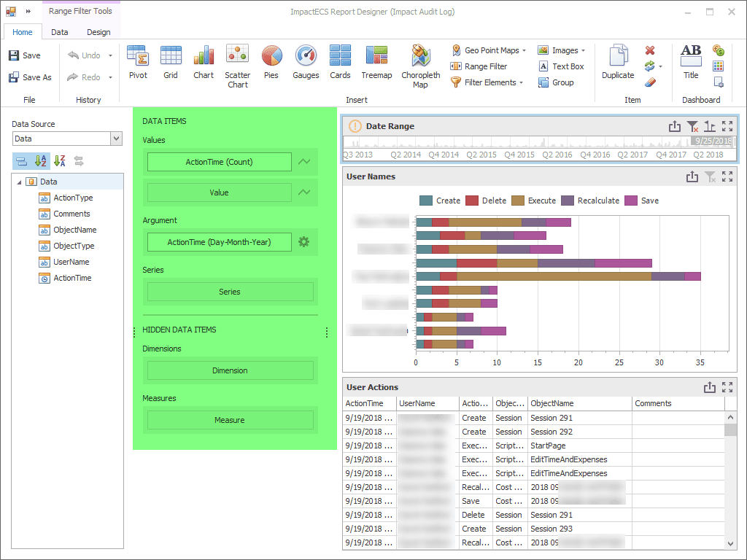
Task: Click the Range Filter Tools contextual tab
Action: (x=80, y=11)
